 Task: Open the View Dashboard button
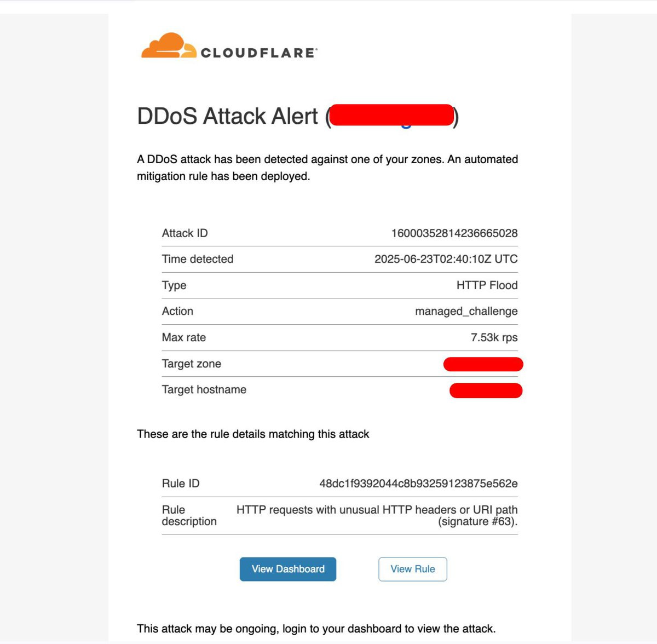pyautogui.click(x=288, y=569)
